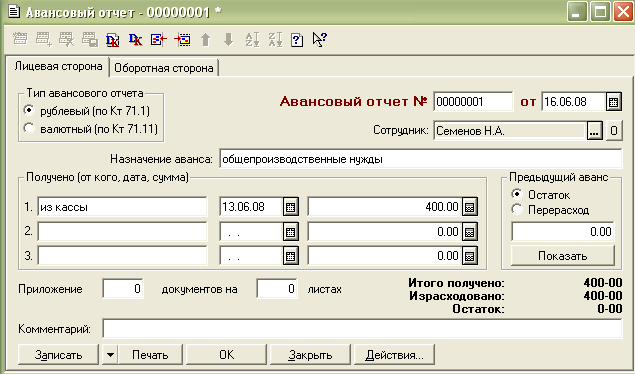Click previous advance amount field 0.00
Screen dimensions: 635x374
pos(563,232)
